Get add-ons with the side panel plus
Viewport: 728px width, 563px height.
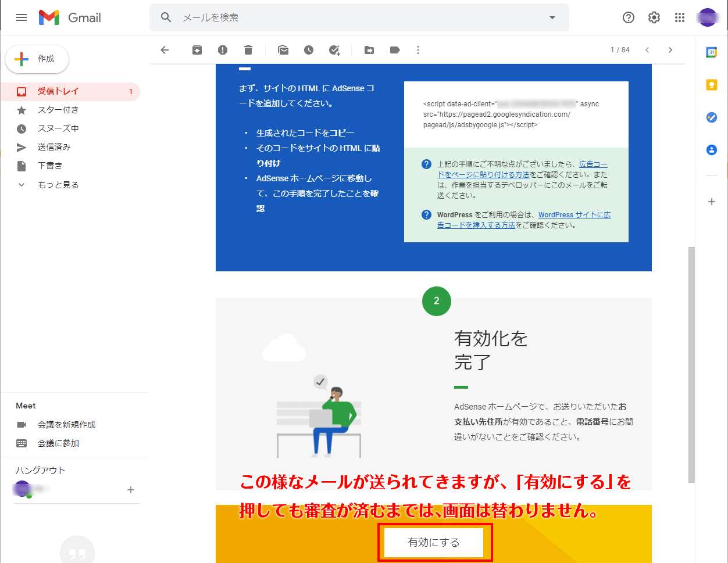(x=711, y=202)
